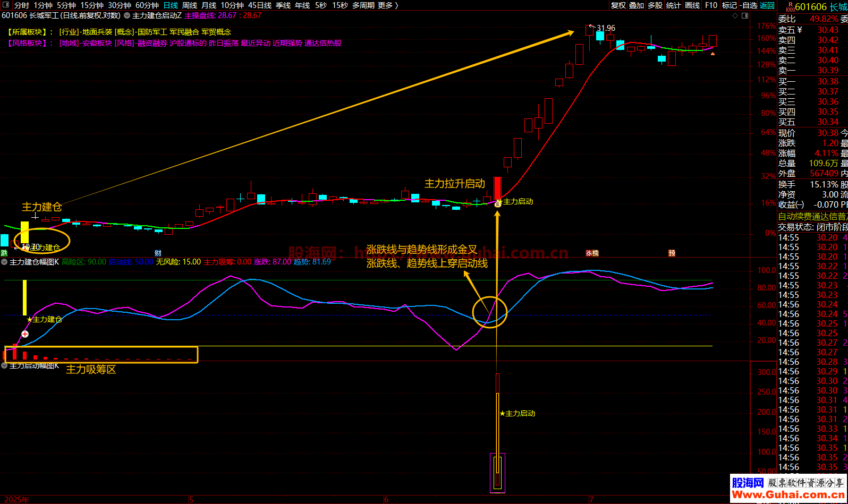Click the 换手 15.13% value

pos(824,184)
